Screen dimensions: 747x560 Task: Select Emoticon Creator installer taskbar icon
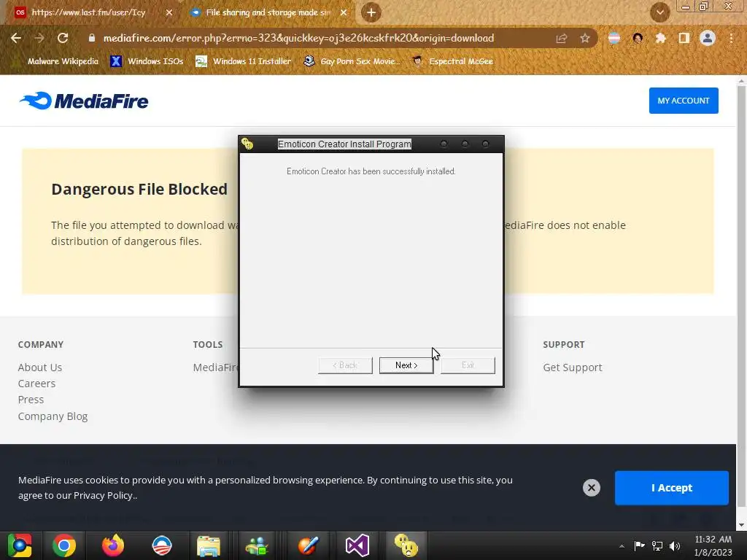tap(406, 545)
